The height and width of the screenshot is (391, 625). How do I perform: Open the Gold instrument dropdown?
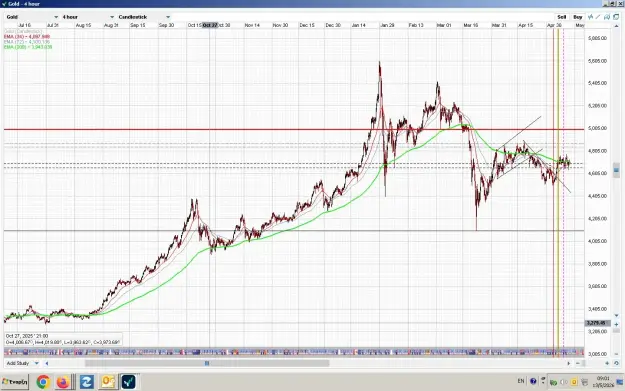click(32, 17)
